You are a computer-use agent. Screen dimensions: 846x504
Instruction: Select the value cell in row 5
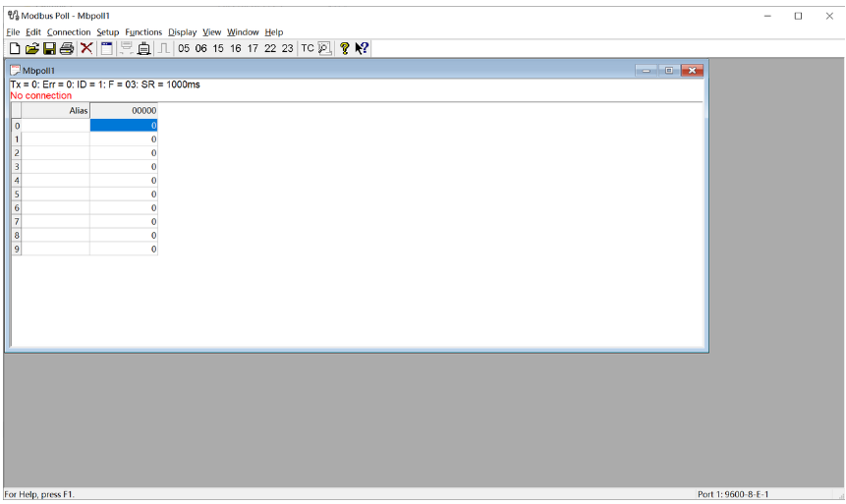[x=124, y=195]
